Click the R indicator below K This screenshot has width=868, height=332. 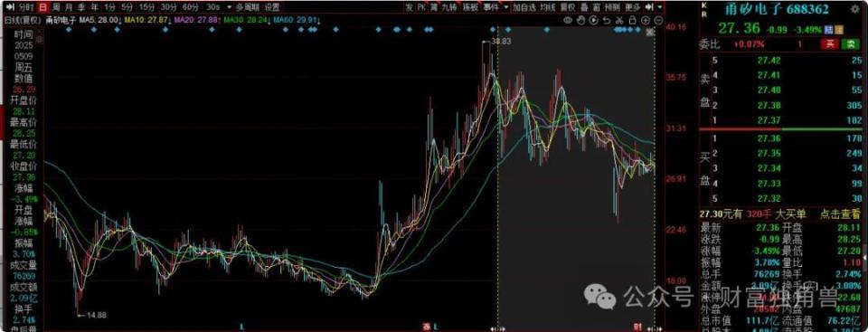pos(704,14)
